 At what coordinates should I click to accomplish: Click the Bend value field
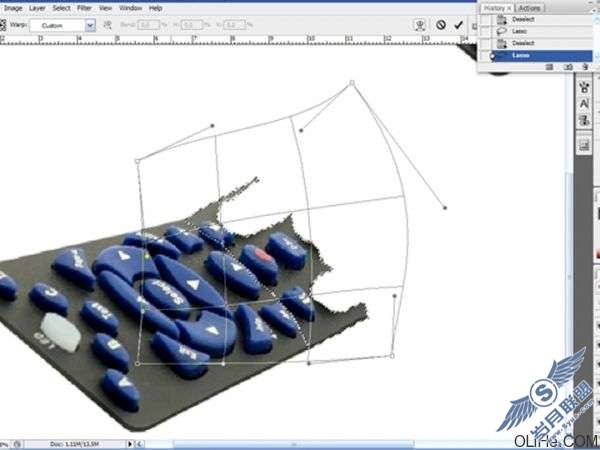(148, 25)
